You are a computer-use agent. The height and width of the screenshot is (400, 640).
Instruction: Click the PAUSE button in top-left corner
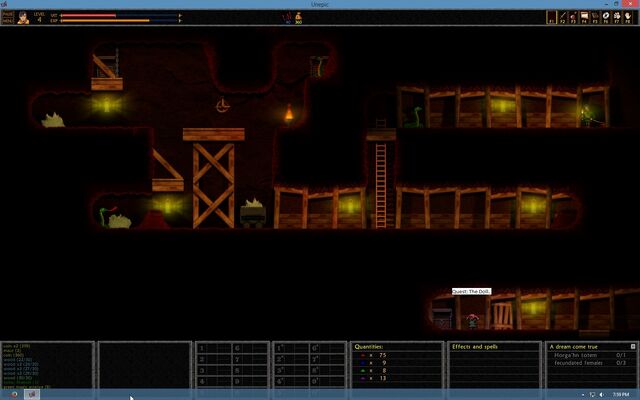[8, 14]
